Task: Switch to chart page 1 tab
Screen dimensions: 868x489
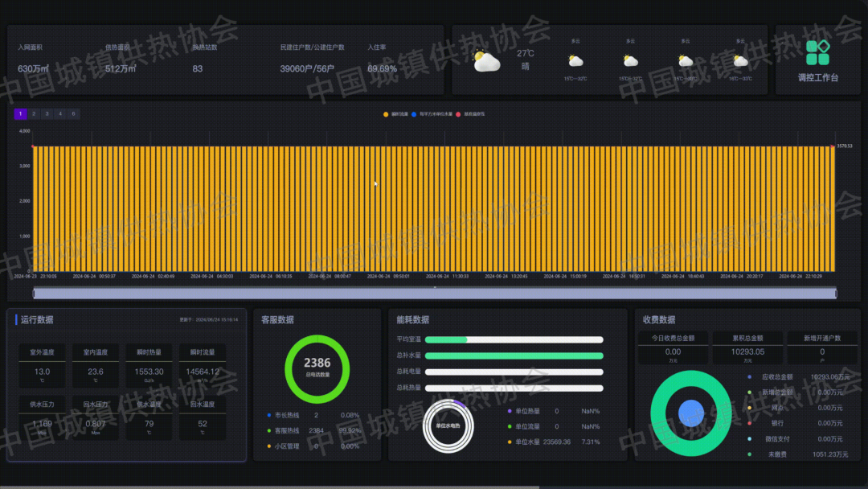Action: (x=21, y=114)
